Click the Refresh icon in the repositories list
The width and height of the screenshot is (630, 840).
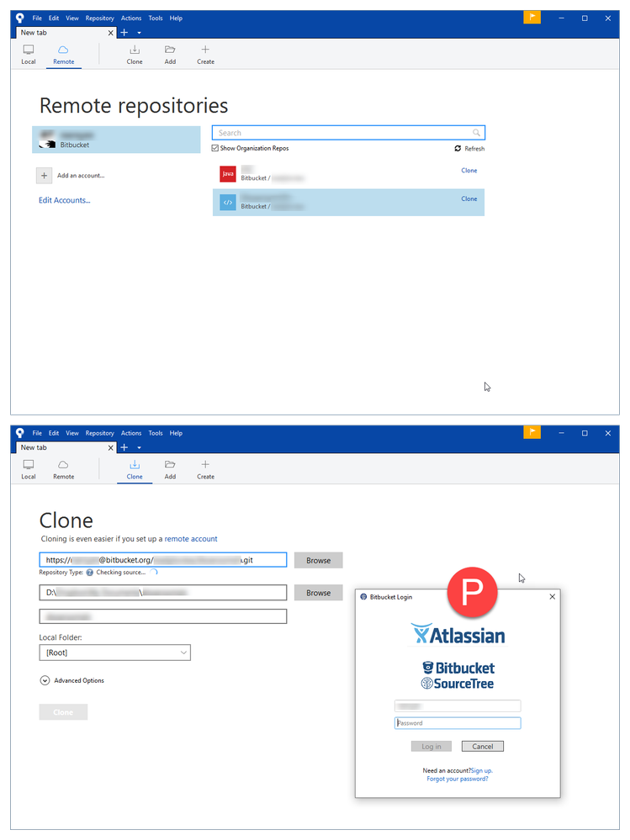coord(458,148)
